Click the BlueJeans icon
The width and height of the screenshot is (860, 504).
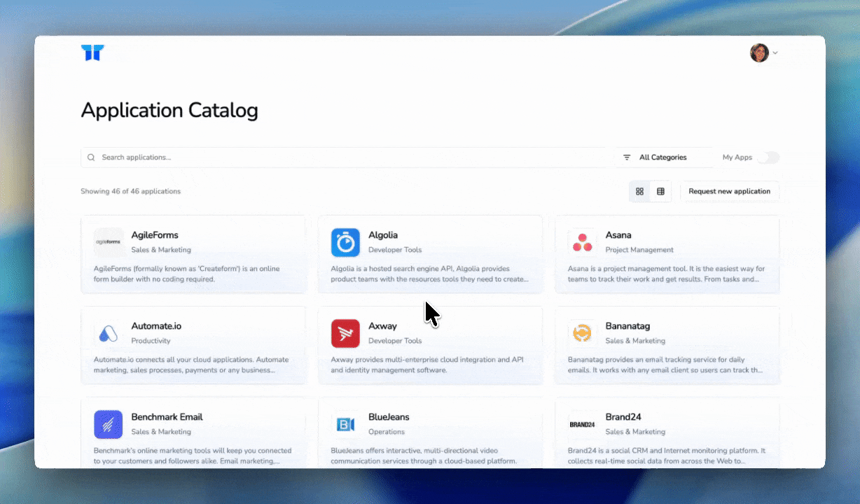click(345, 424)
